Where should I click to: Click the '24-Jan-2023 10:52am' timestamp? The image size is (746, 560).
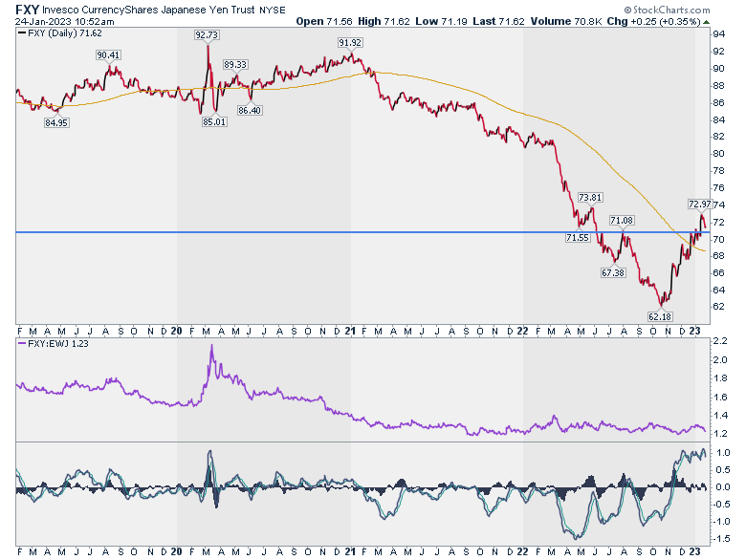pos(64,21)
